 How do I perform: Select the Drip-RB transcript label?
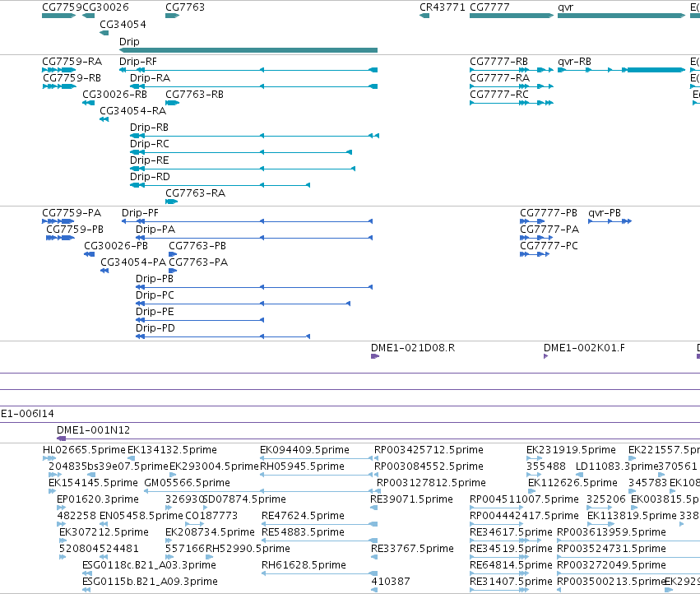(x=149, y=128)
